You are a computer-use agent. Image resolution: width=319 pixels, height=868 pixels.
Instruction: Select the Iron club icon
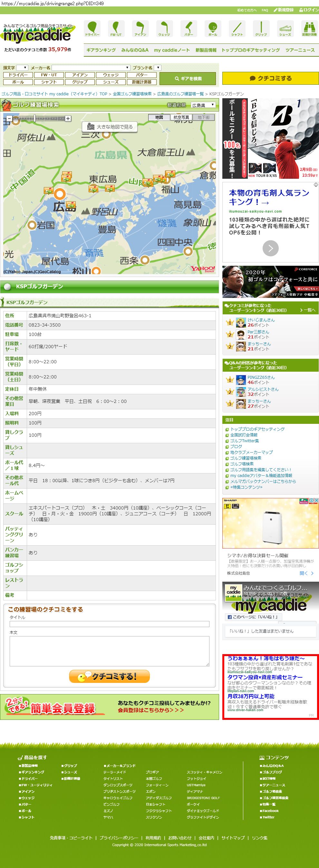140,28
